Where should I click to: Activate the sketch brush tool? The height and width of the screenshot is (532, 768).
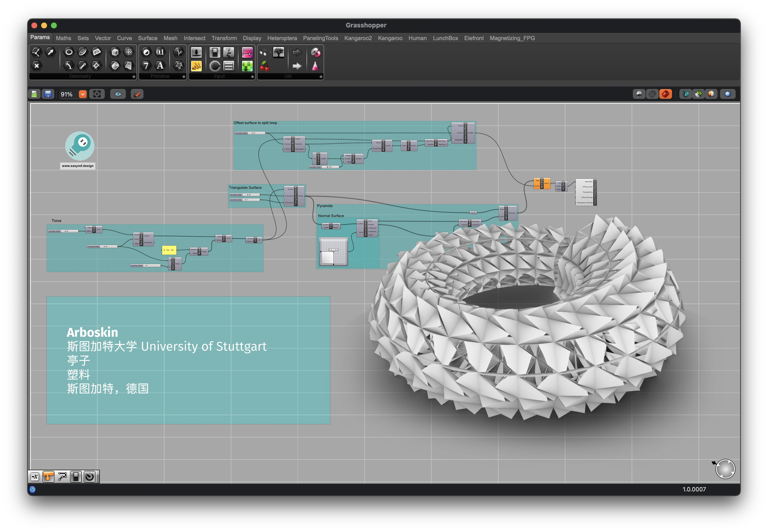coord(137,94)
